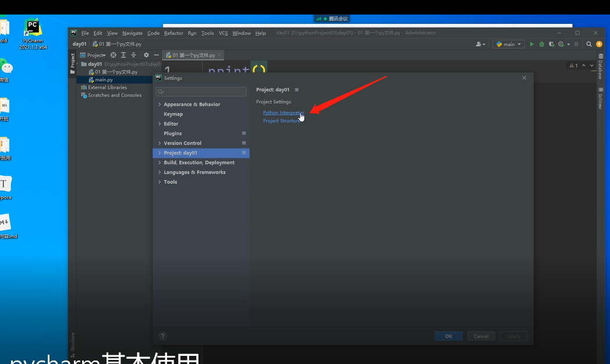Click the project-level icon beside Version Control
Screen dimensions: 610x364
point(244,143)
